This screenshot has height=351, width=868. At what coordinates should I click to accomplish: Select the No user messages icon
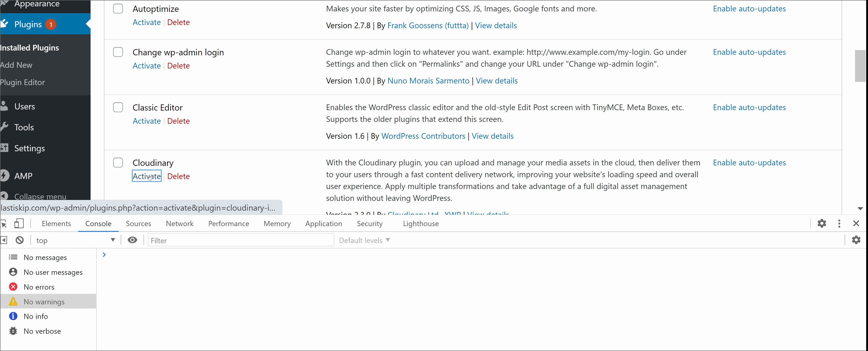[13, 272]
